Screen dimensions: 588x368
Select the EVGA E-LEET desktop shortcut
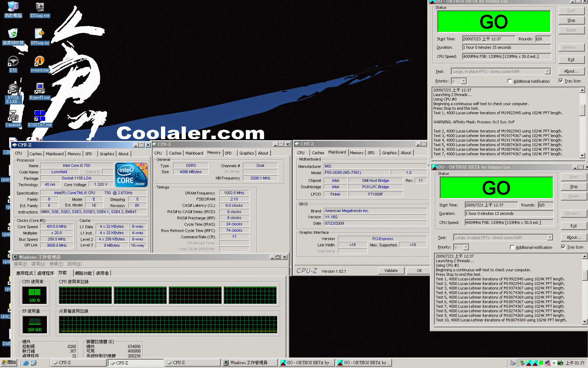(13, 94)
